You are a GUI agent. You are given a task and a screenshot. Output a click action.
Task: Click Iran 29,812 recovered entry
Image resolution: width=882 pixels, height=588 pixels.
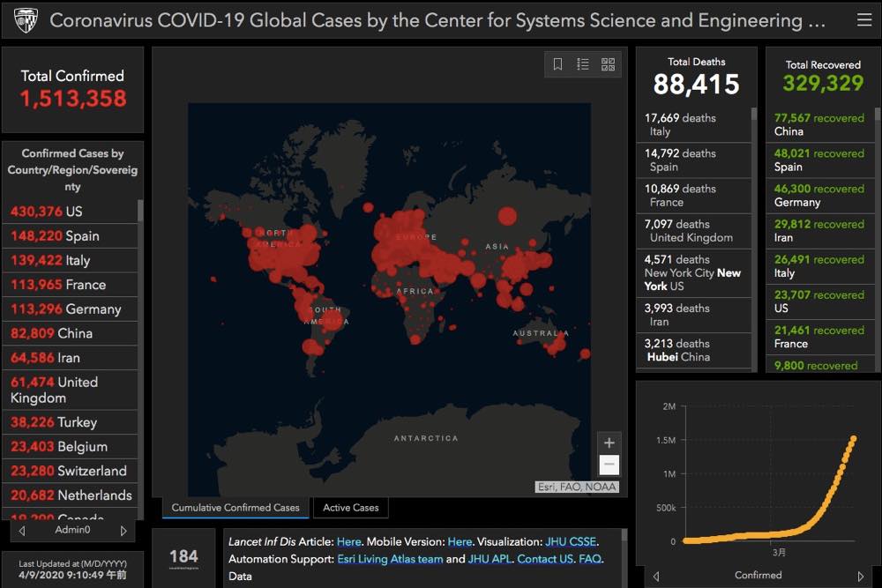820,231
